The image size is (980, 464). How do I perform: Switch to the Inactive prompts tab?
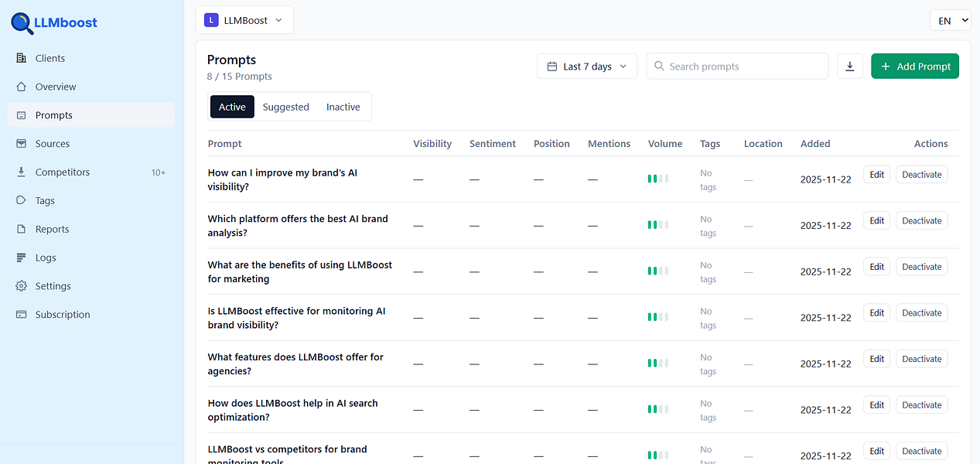click(343, 107)
